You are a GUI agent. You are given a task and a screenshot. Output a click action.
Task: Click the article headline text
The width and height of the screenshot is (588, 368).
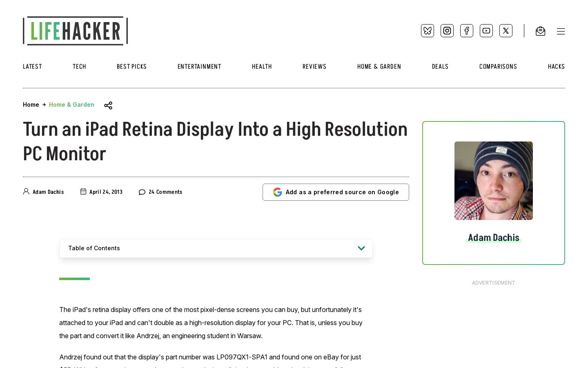click(215, 142)
